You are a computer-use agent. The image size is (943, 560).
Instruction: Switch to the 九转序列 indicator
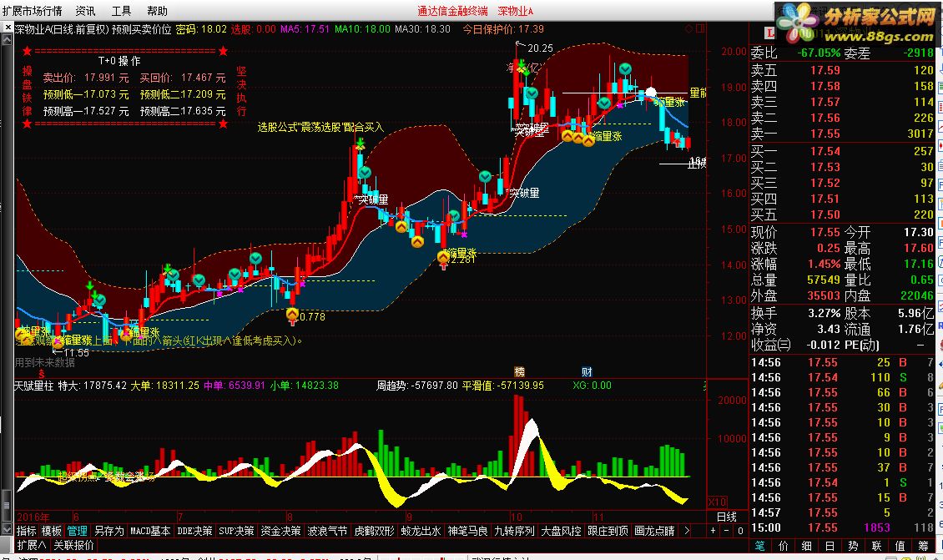point(515,531)
